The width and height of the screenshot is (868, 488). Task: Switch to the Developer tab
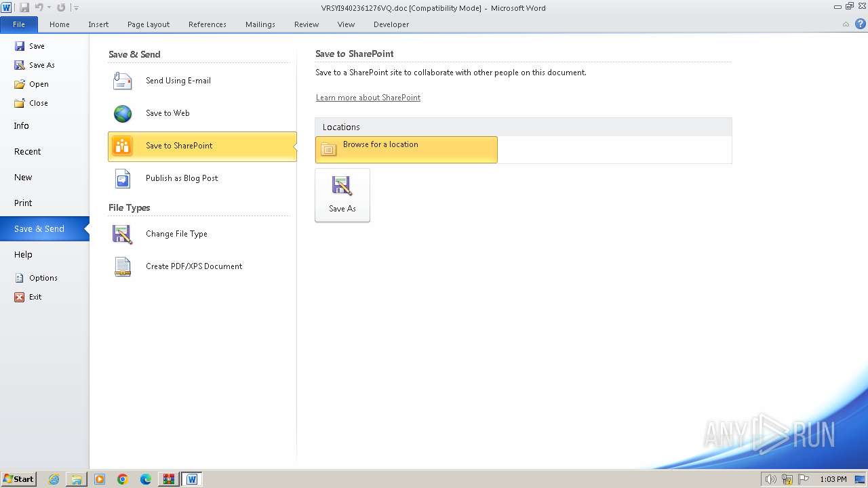(x=391, y=24)
